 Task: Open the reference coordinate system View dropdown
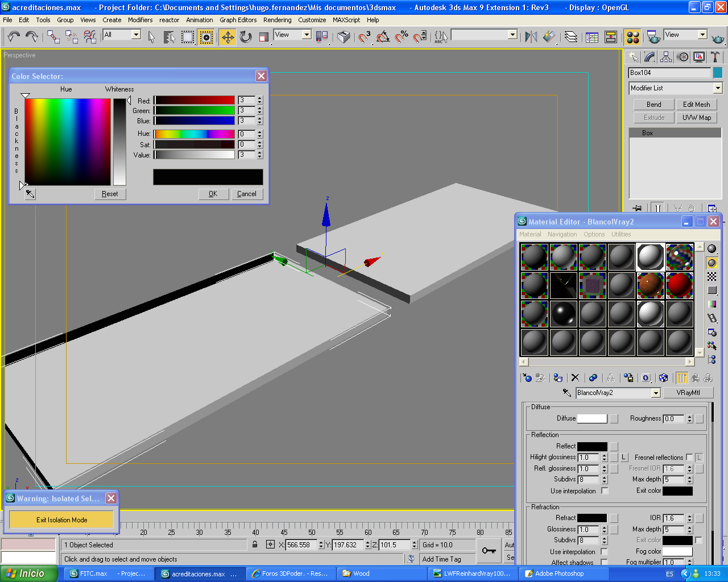(x=307, y=35)
